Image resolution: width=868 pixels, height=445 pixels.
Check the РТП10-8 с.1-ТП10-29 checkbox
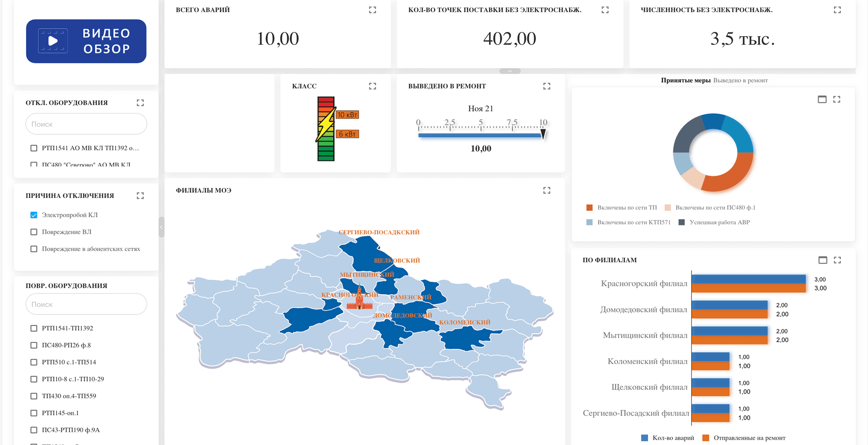coord(34,379)
